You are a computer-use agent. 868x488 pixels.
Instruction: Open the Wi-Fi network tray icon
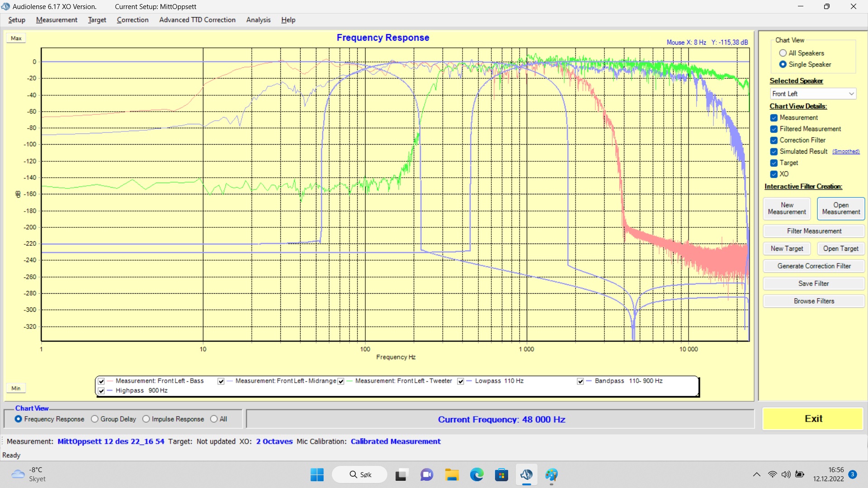click(x=773, y=474)
